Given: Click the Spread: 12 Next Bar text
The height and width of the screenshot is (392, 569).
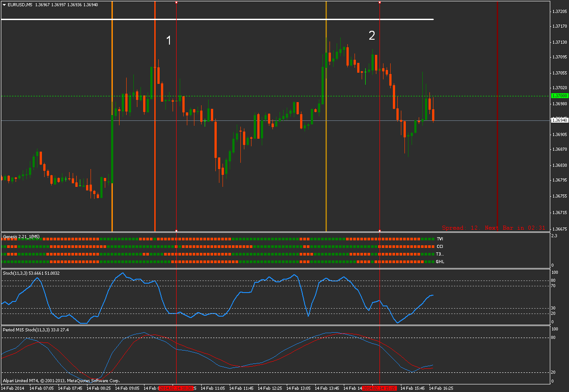Looking at the screenshot, I should 494,228.
